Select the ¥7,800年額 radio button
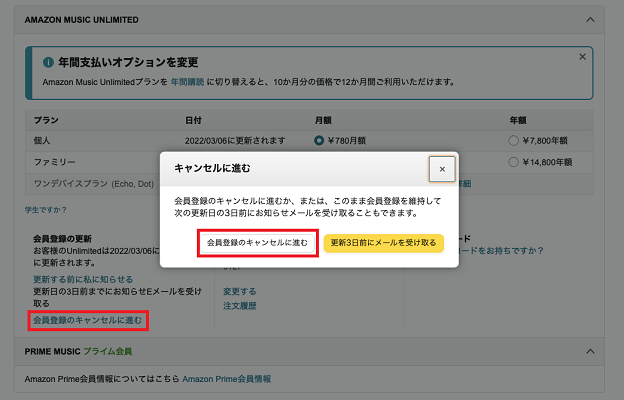The image size is (624, 400). click(x=513, y=140)
